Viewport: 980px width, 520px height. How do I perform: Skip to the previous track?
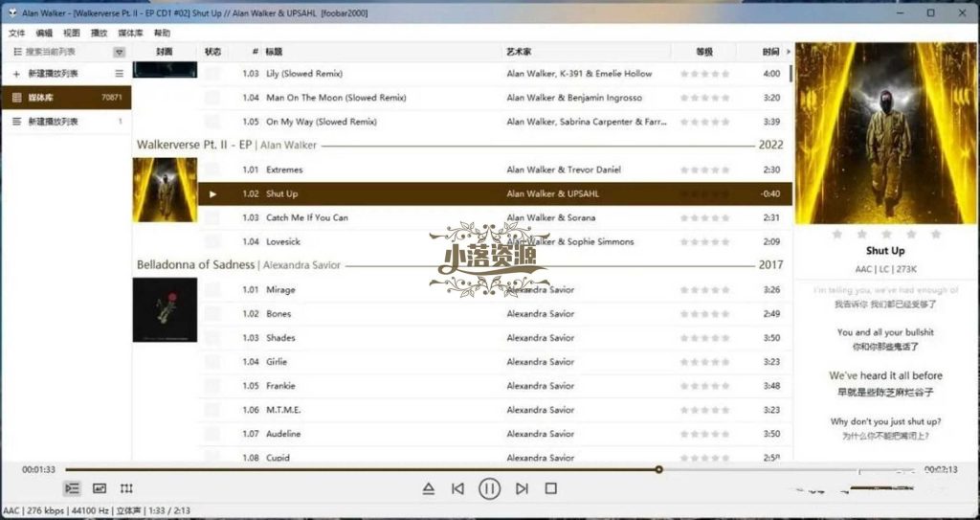tap(457, 488)
